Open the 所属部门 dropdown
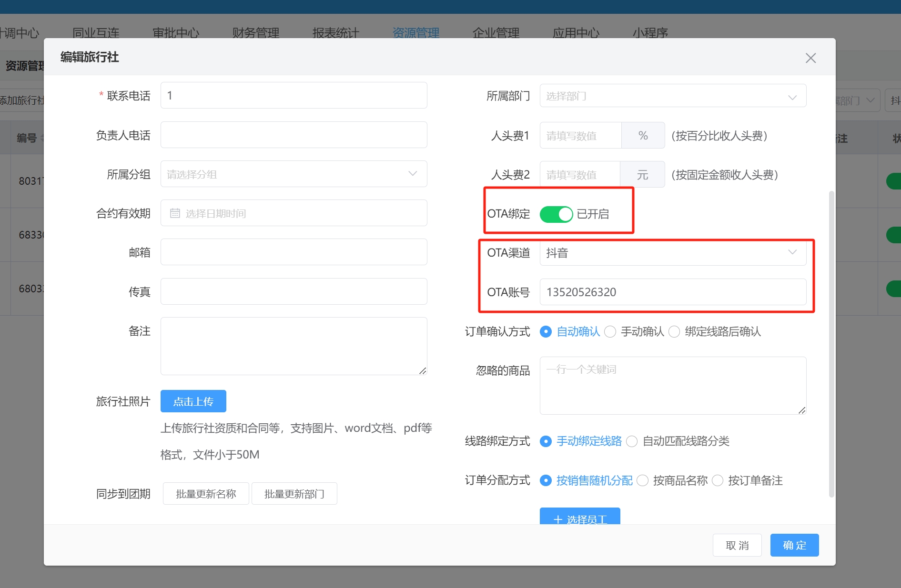This screenshot has height=588, width=901. point(672,96)
